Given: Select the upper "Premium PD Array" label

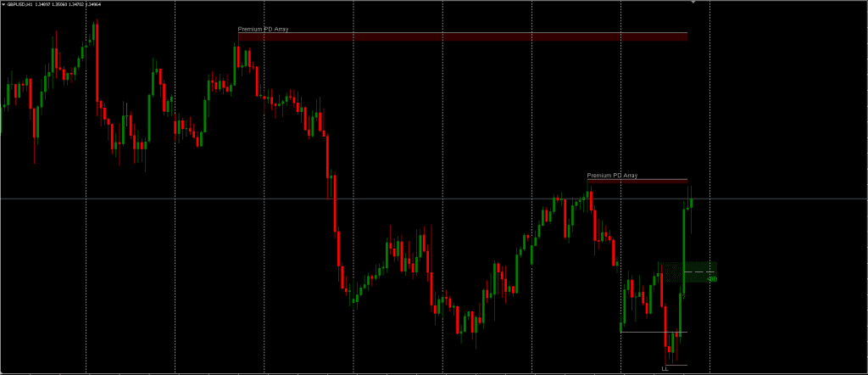Looking at the screenshot, I should [x=263, y=29].
